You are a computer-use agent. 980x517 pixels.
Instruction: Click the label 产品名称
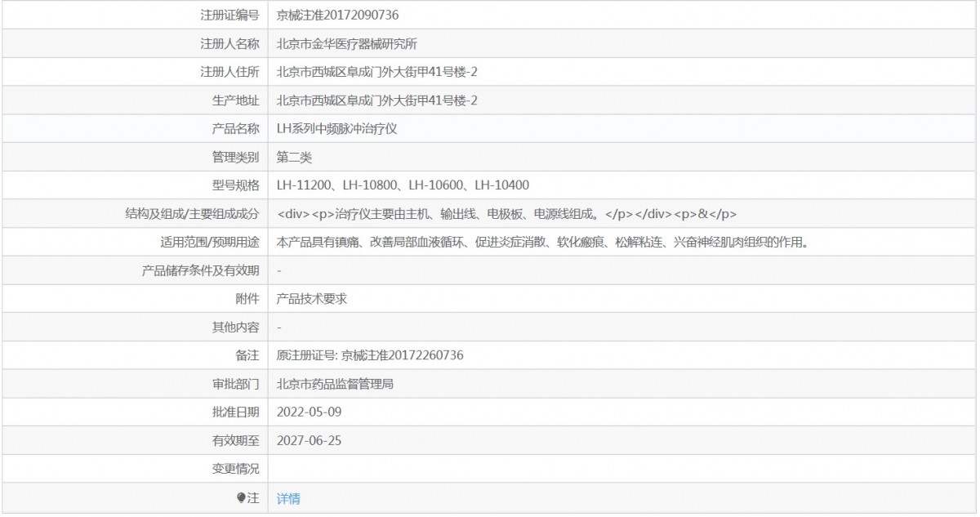point(235,128)
